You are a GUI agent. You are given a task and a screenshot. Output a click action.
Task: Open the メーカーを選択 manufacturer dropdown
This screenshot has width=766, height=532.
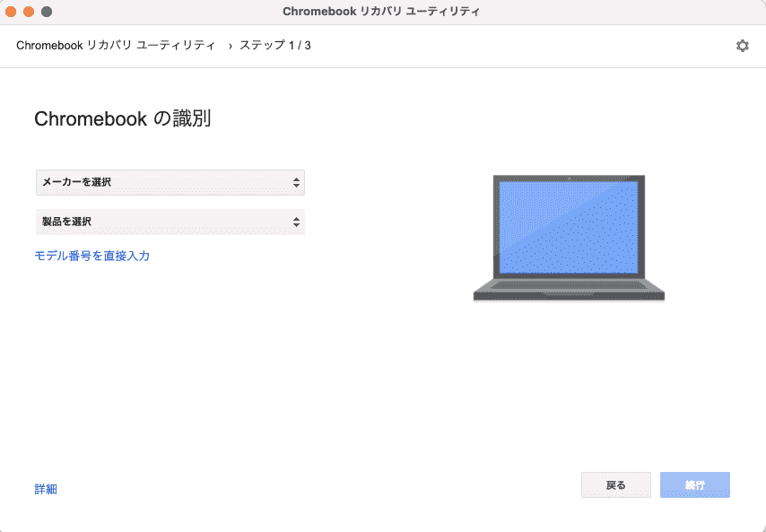tap(170, 182)
